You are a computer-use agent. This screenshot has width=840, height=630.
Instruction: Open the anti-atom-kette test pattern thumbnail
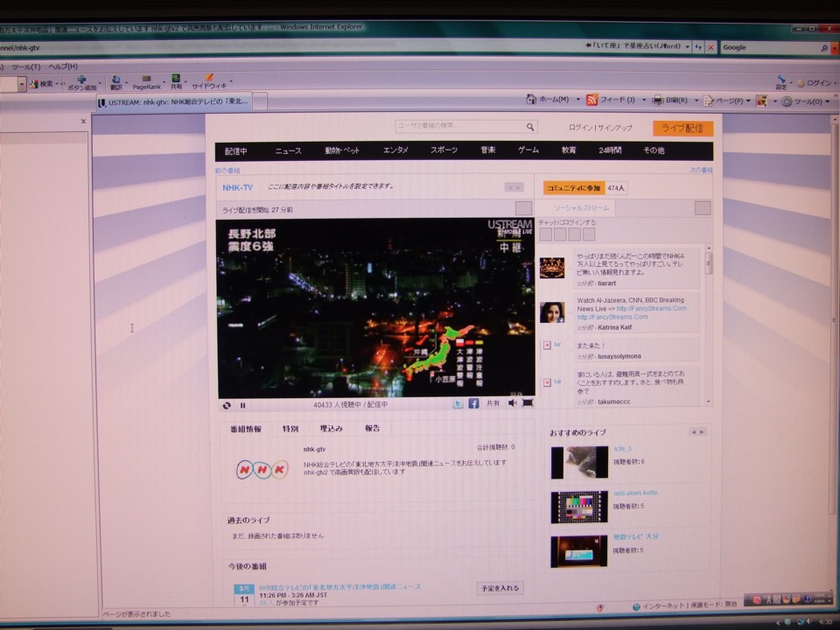pos(579,507)
